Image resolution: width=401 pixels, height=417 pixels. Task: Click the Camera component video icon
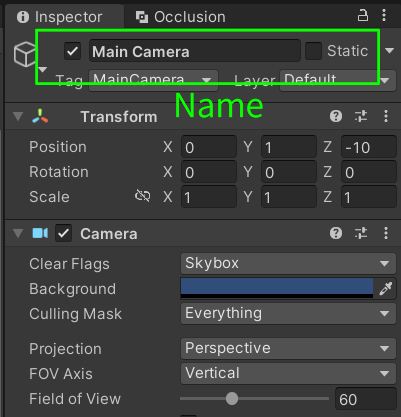click(x=40, y=233)
